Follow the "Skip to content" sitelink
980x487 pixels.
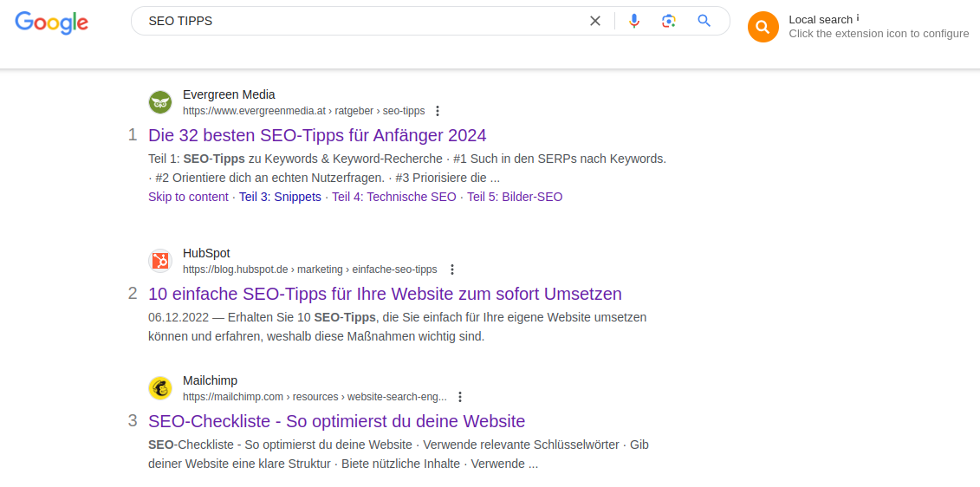tap(188, 197)
